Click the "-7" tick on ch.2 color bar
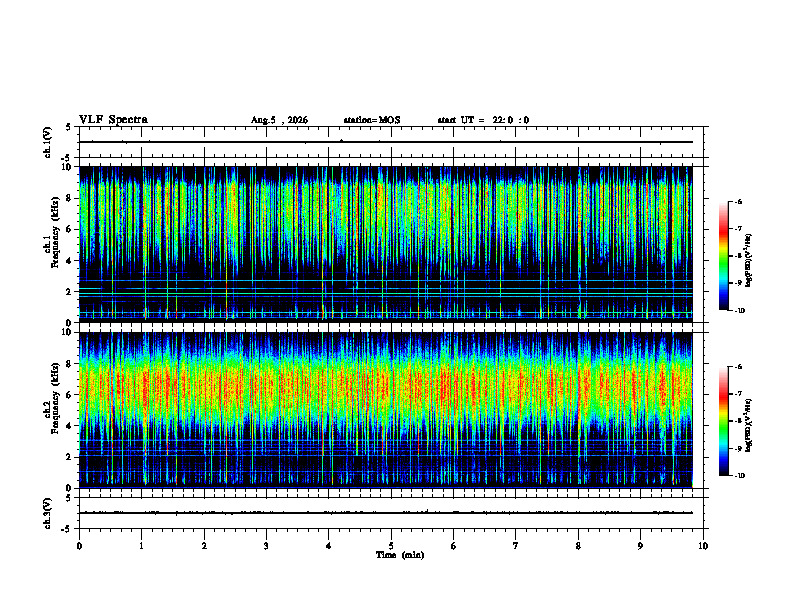 (738, 394)
